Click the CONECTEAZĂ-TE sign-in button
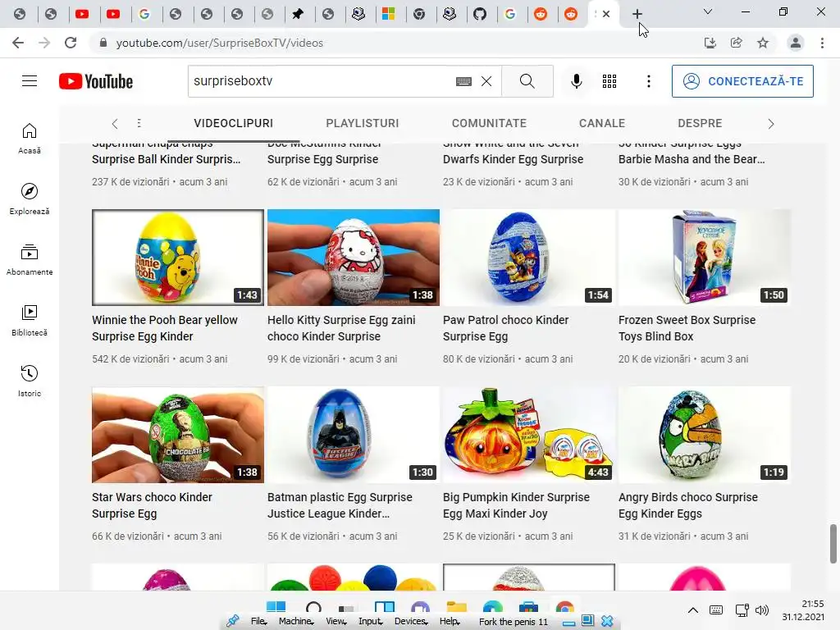 (742, 81)
